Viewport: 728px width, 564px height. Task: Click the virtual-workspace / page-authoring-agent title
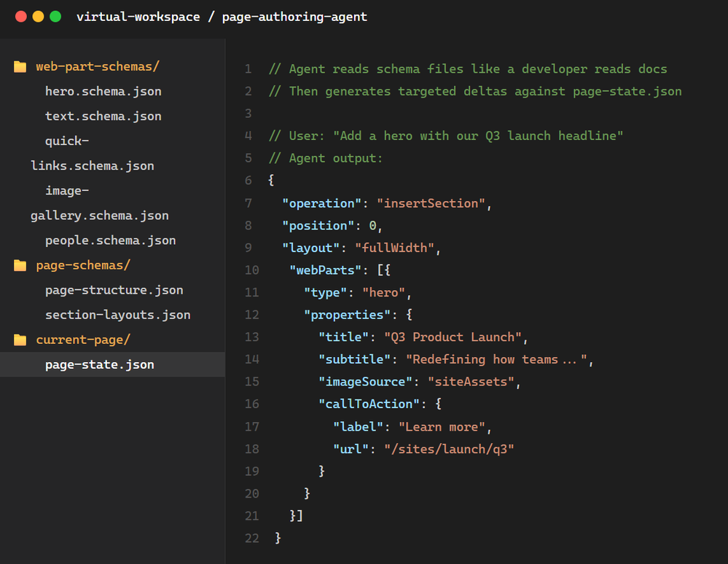(222, 17)
